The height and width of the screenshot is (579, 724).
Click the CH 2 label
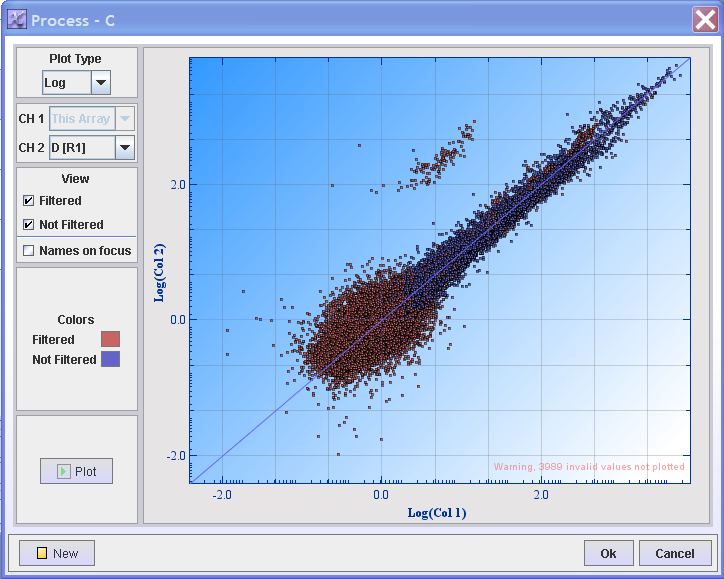(31, 148)
